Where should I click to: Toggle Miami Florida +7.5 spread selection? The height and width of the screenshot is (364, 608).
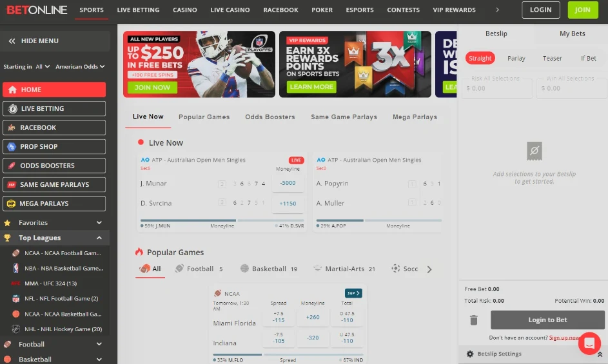[x=279, y=317]
